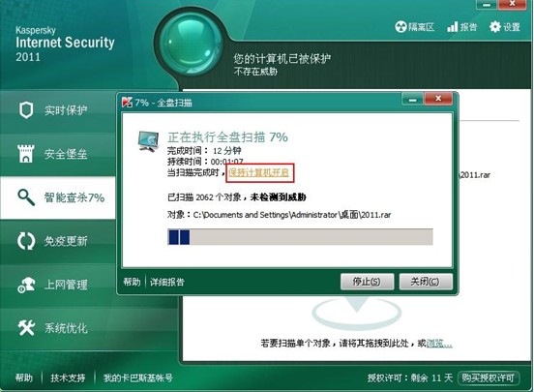Open 详细报告 in the scan dialog

(167, 282)
